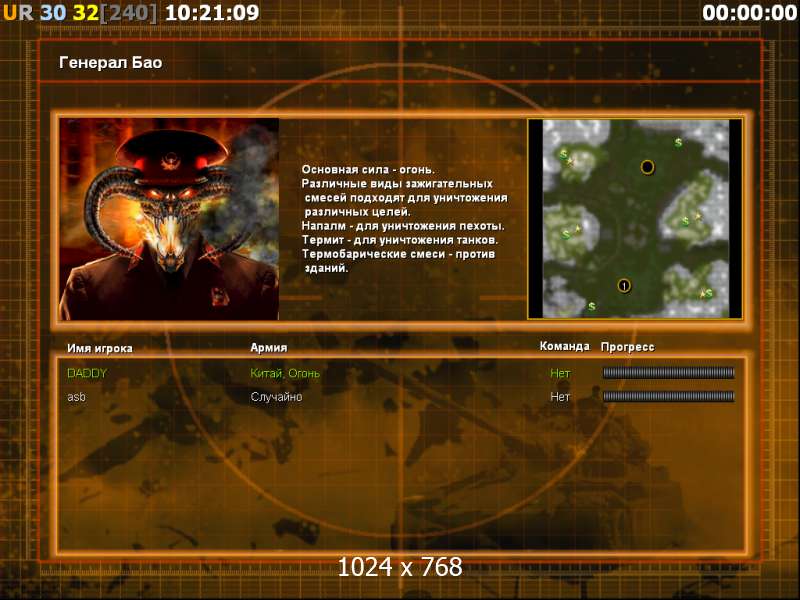The height and width of the screenshot is (600, 800).
Task: Click team value Нет for asb
Action: 560,396
